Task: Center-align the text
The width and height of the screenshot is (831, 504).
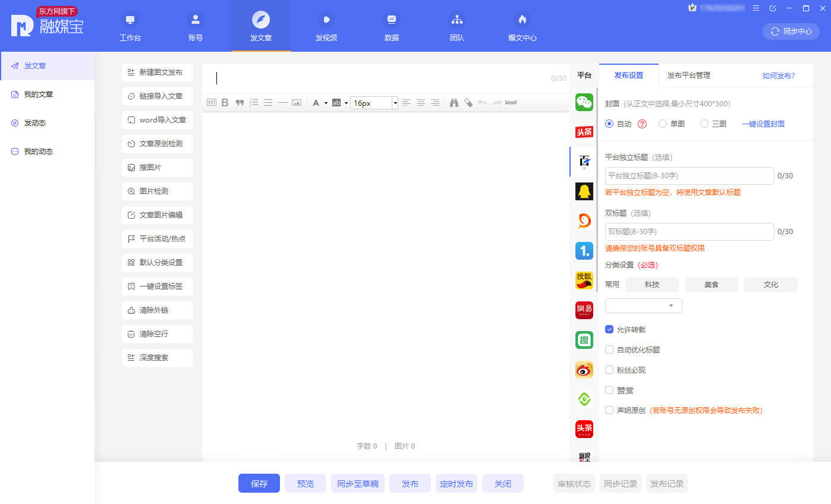Action: (x=421, y=103)
